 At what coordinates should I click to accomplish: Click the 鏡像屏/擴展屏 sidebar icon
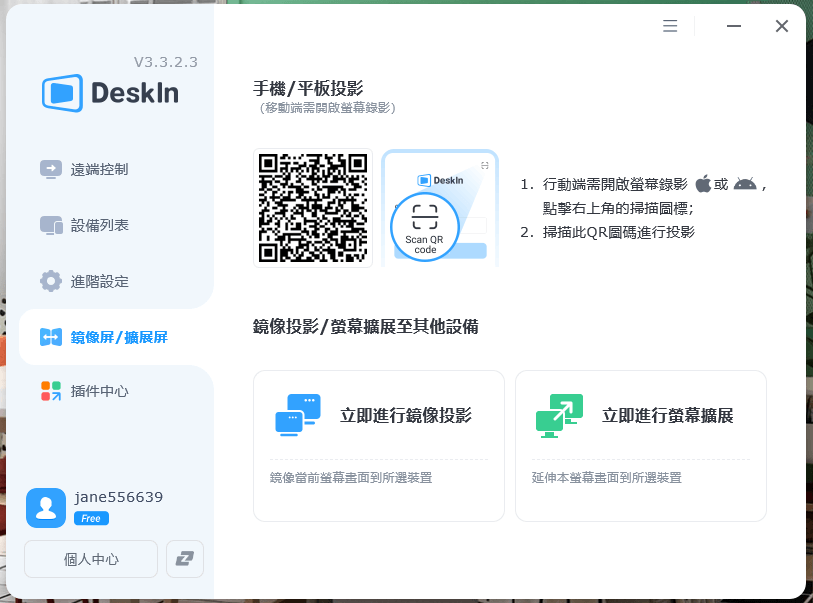coord(50,337)
